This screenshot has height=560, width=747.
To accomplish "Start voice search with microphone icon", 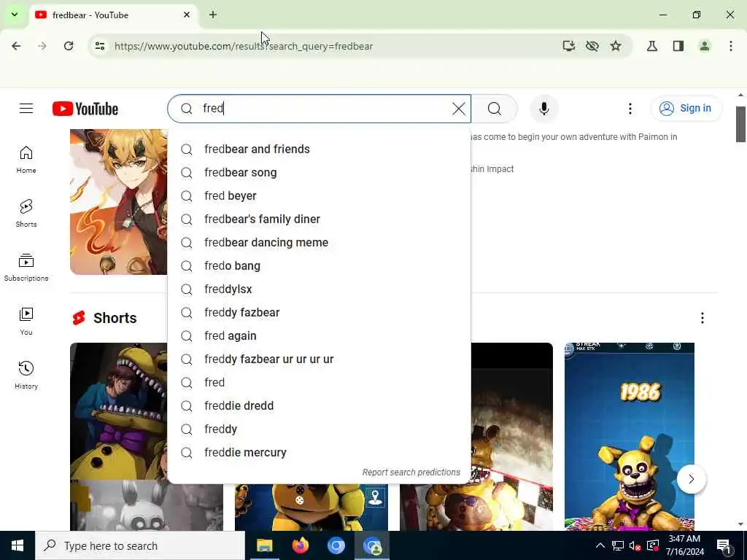I will (544, 109).
